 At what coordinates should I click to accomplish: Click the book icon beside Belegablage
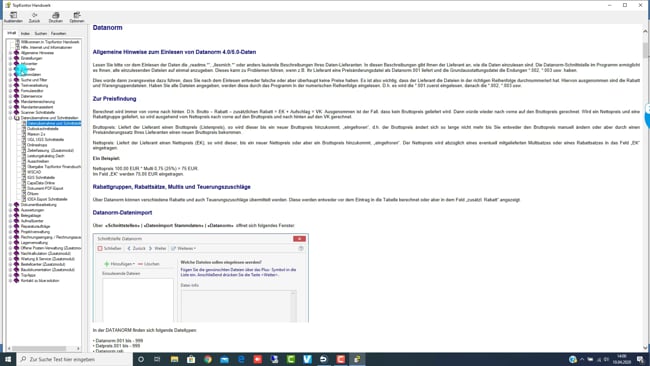[x=17, y=216]
